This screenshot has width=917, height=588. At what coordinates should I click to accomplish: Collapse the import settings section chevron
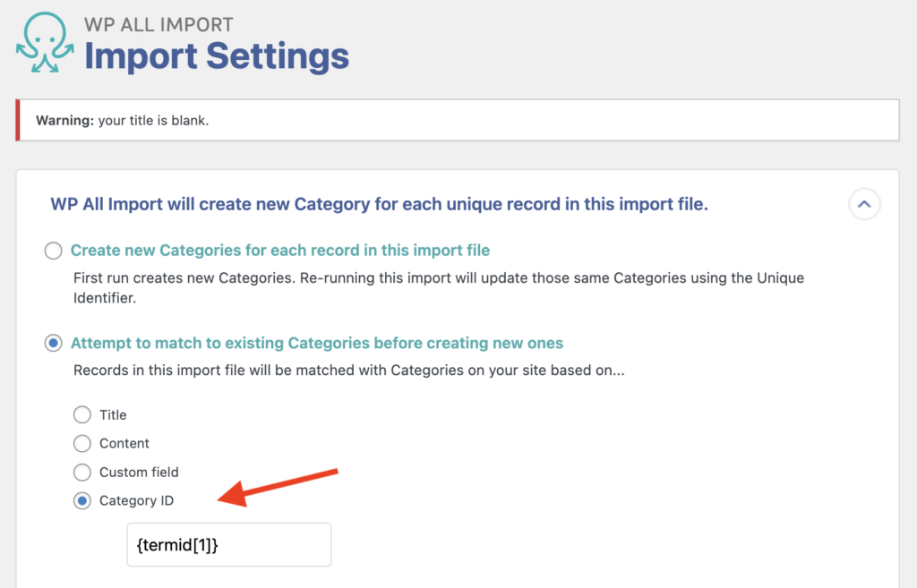pos(864,204)
